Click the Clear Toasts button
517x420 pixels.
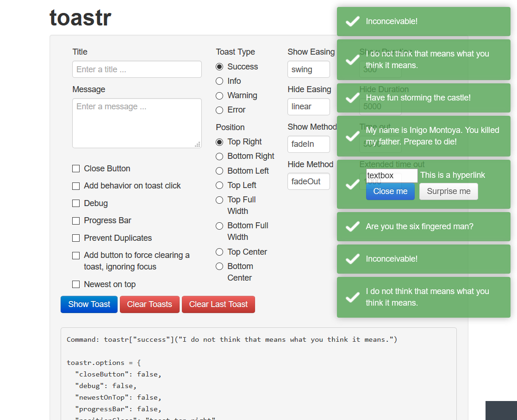point(149,304)
